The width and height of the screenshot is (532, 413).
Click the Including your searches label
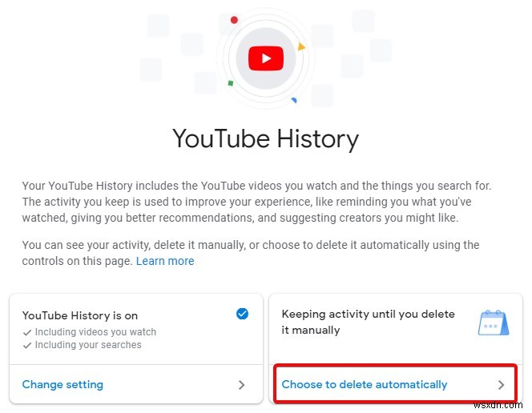(x=88, y=345)
